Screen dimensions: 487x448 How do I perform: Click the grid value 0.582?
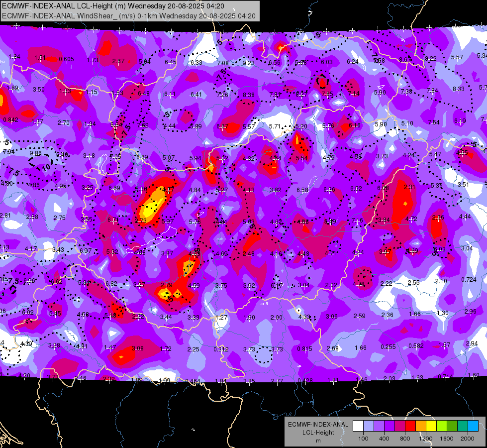click(416, 346)
